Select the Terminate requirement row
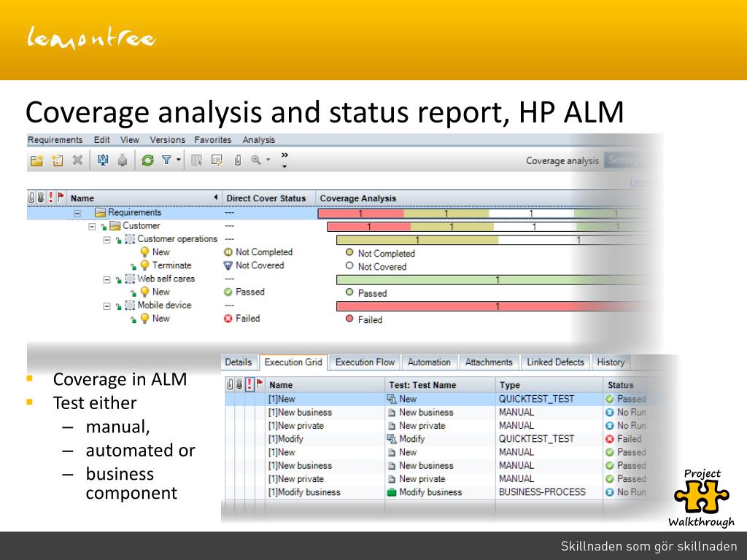Image resolution: width=747 pixels, height=560 pixels. point(171,265)
